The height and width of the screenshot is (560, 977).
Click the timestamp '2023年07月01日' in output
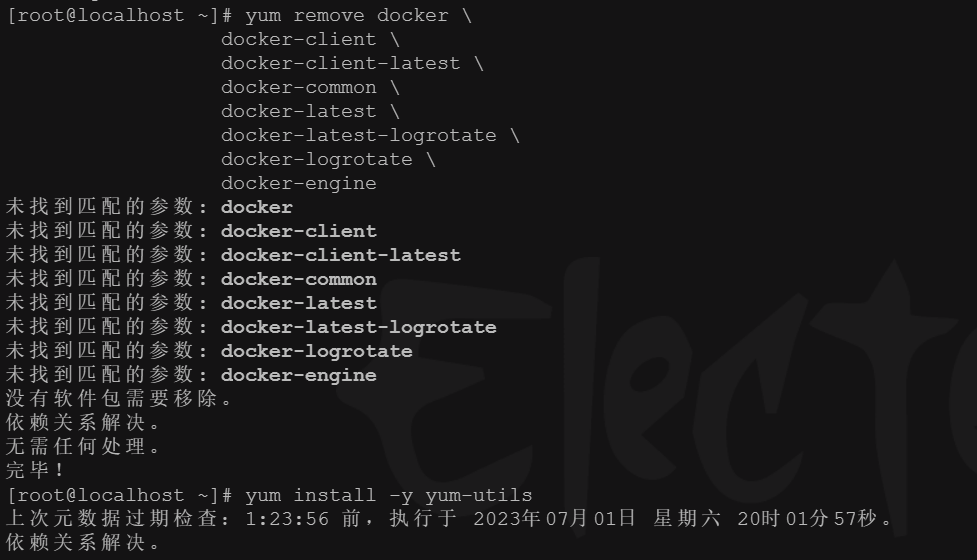(x=555, y=518)
